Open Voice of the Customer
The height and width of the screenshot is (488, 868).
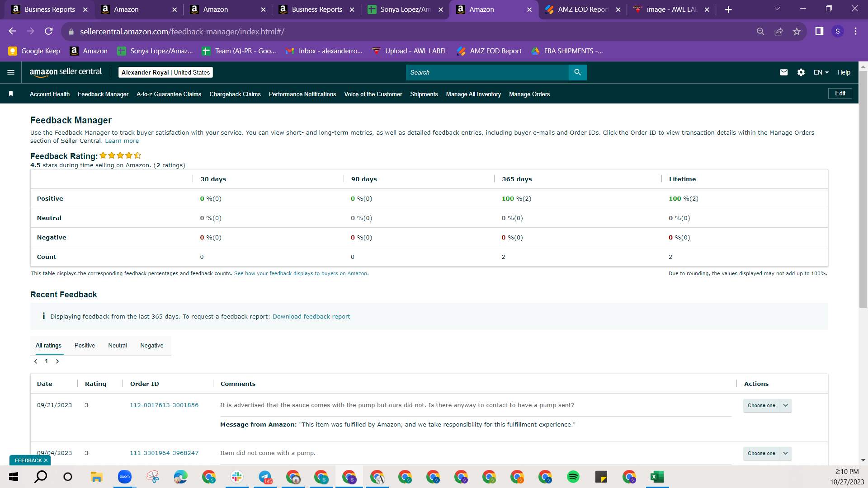pyautogui.click(x=373, y=94)
